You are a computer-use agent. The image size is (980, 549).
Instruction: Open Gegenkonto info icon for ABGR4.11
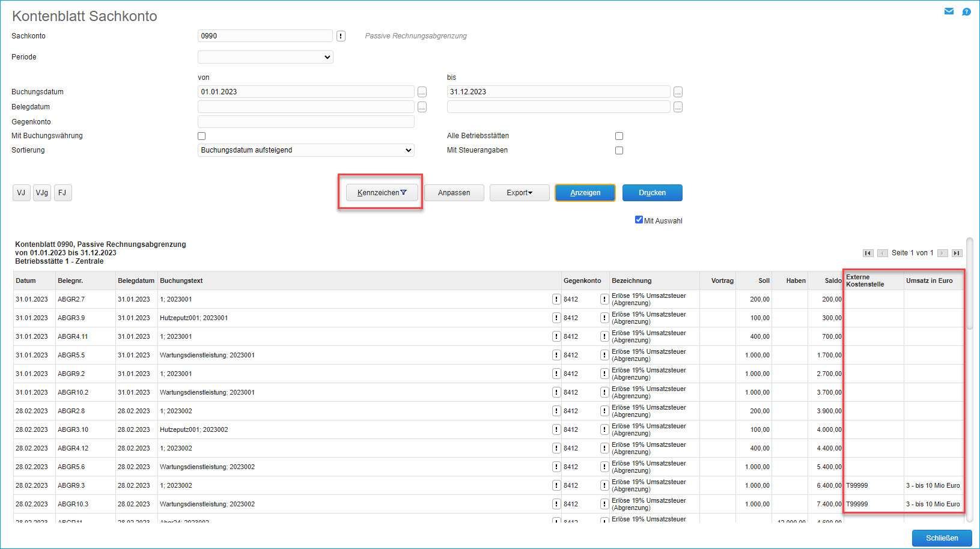tap(604, 336)
